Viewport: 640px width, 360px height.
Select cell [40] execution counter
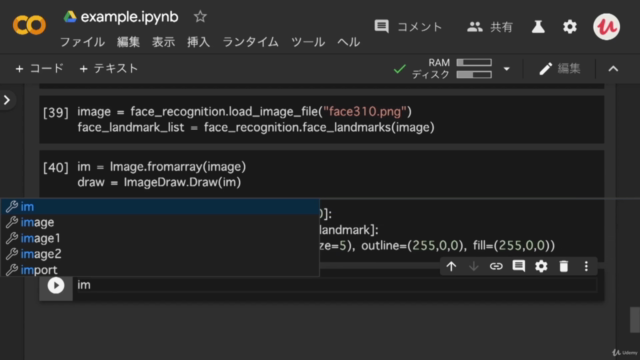pyautogui.click(x=56, y=167)
